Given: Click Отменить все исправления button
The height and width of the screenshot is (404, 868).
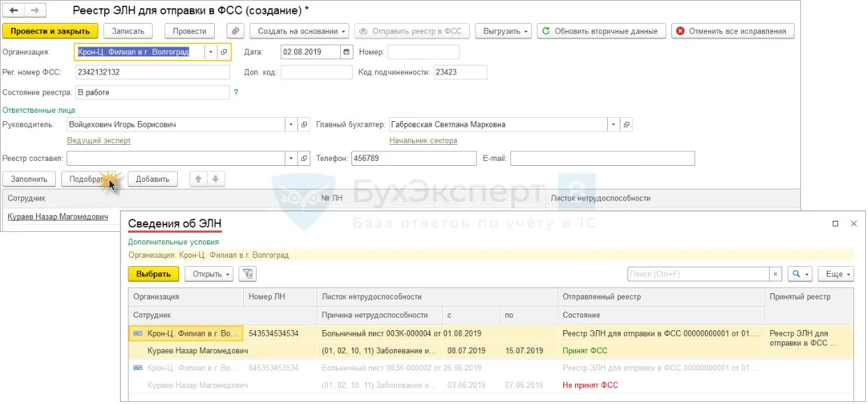Looking at the screenshot, I should coord(733,31).
